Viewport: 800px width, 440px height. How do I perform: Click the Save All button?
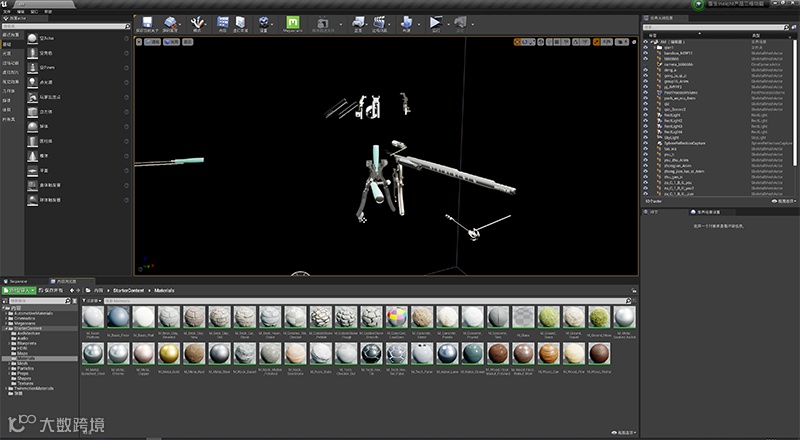click(51, 290)
